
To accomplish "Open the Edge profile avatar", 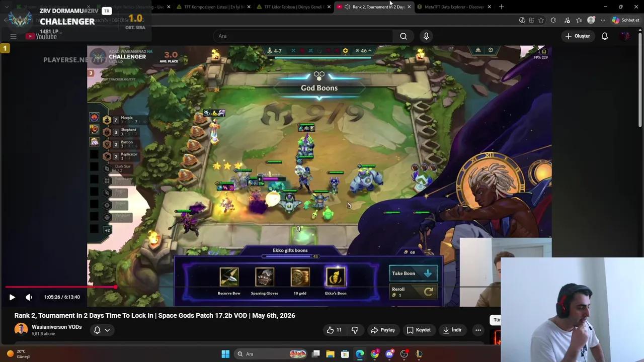I will click(591, 20).
